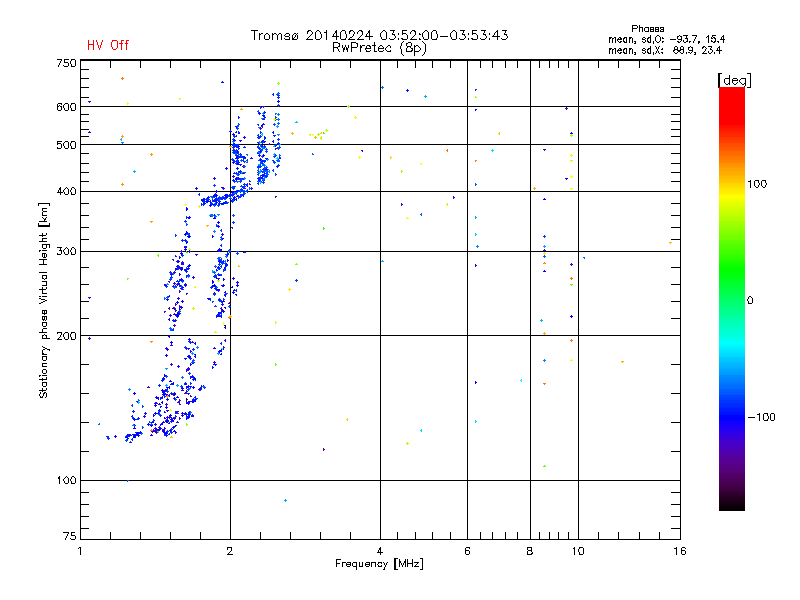
Task: Click the Tromsø 20140224 plot title
Action: [379, 35]
